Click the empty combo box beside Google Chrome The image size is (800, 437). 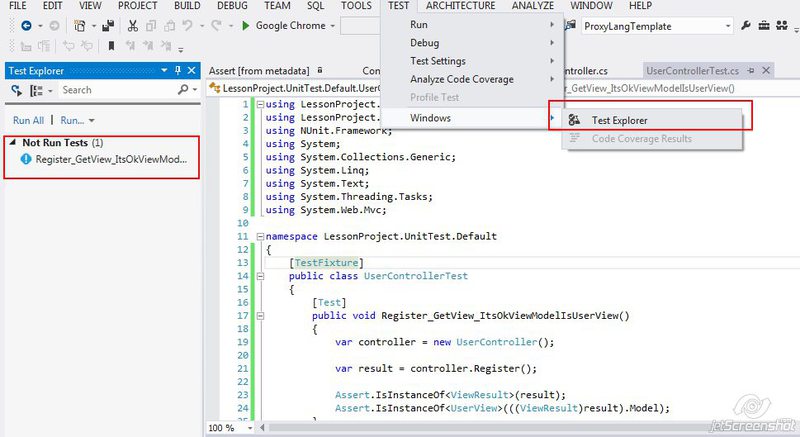point(360,25)
